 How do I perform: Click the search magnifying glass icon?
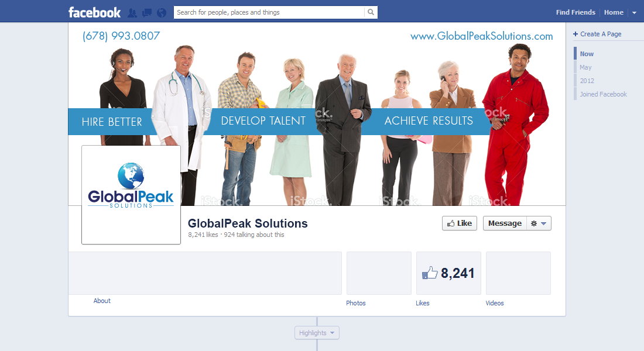pyautogui.click(x=371, y=12)
